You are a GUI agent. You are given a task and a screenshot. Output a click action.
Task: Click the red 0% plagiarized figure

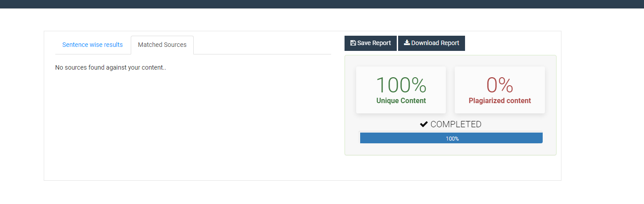499,85
